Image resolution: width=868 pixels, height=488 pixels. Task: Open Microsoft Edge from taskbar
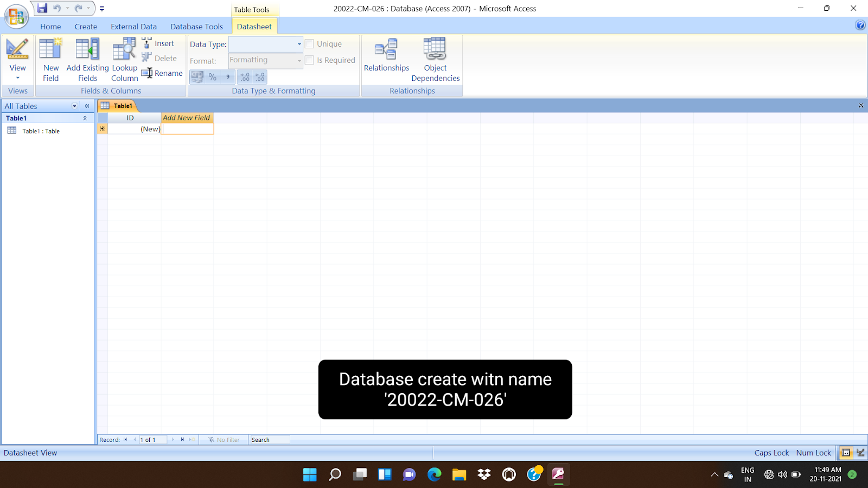click(434, 474)
